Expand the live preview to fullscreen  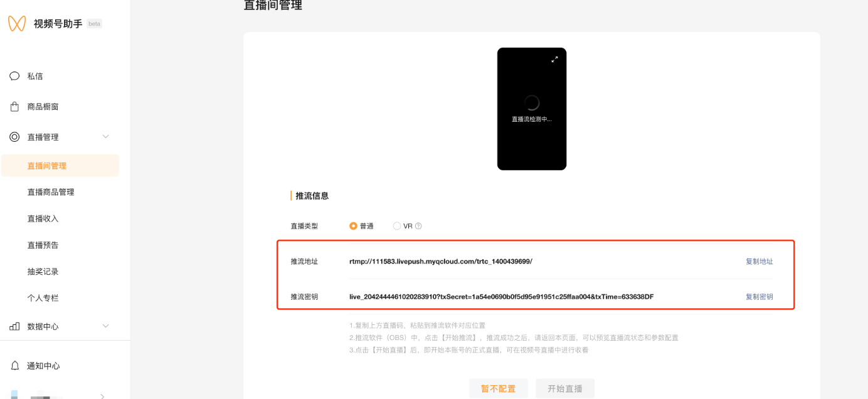click(554, 59)
